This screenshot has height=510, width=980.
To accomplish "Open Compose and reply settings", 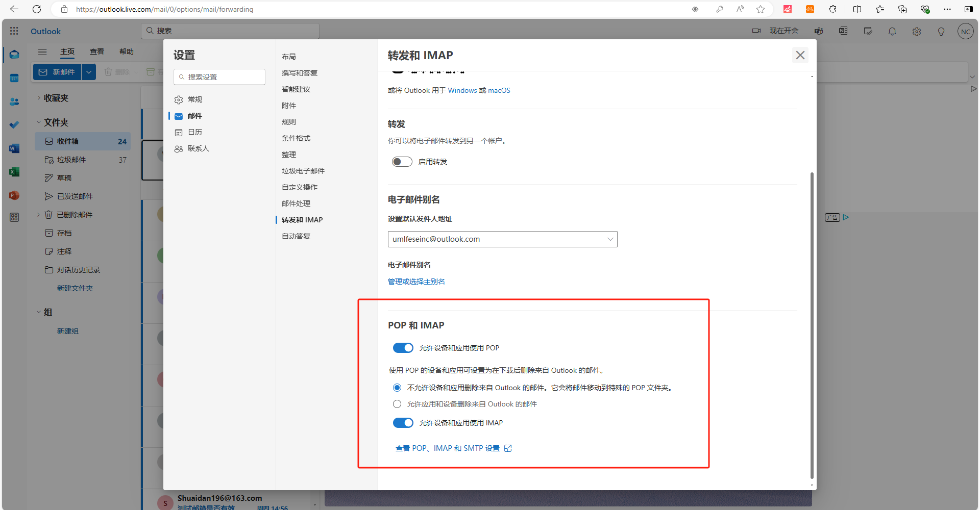I will [300, 73].
